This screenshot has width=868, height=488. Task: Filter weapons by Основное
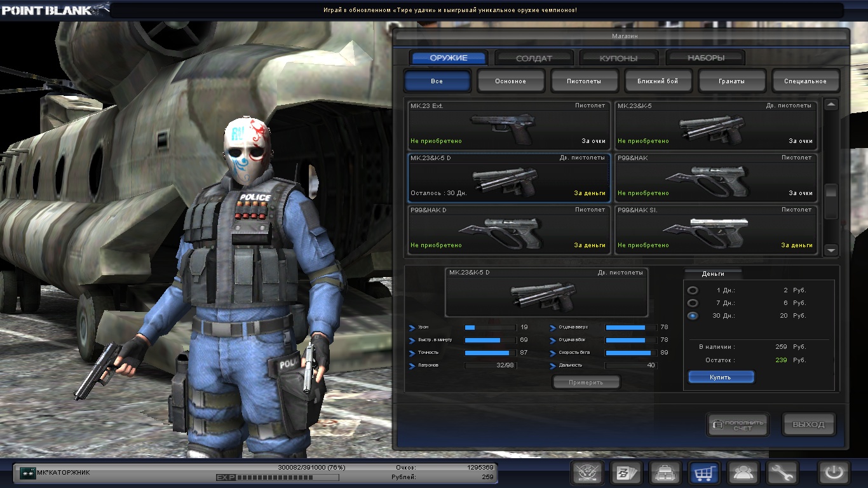[x=511, y=81]
